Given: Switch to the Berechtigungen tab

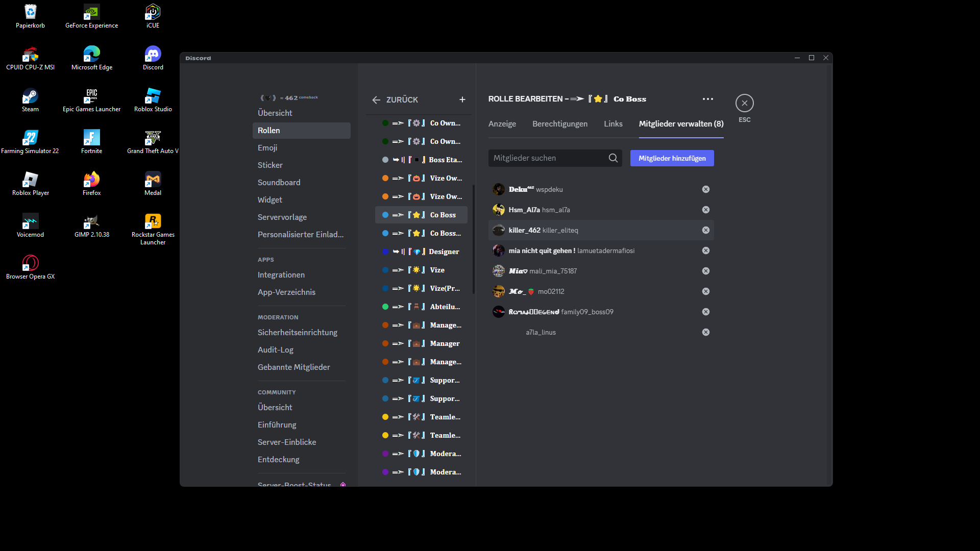Looking at the screenshot, I should 559,124.
